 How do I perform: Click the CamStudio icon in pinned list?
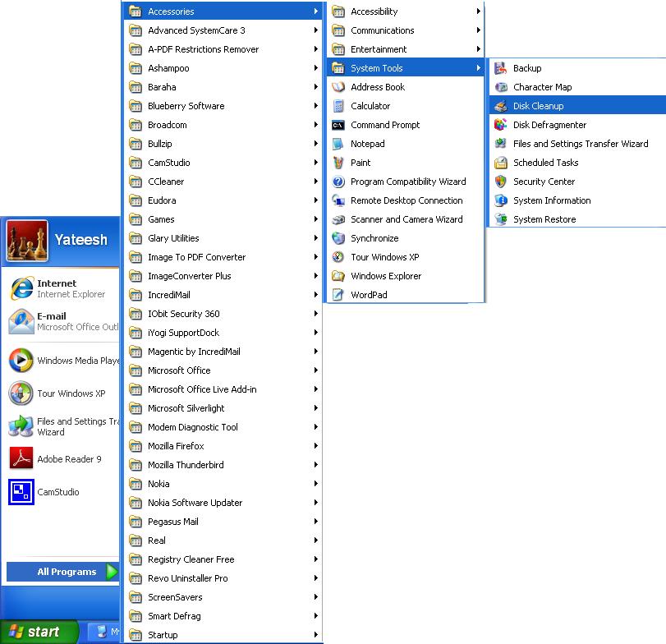21,492
